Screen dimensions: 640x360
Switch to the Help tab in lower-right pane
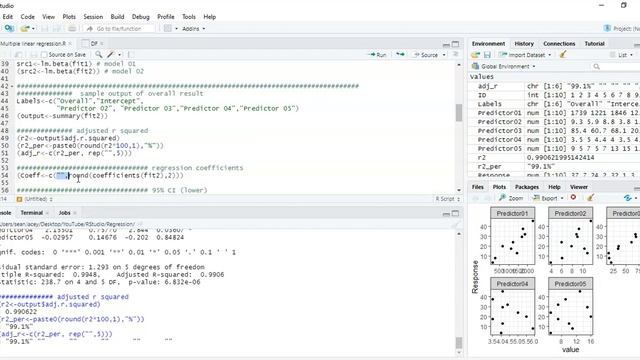point(554,187)
